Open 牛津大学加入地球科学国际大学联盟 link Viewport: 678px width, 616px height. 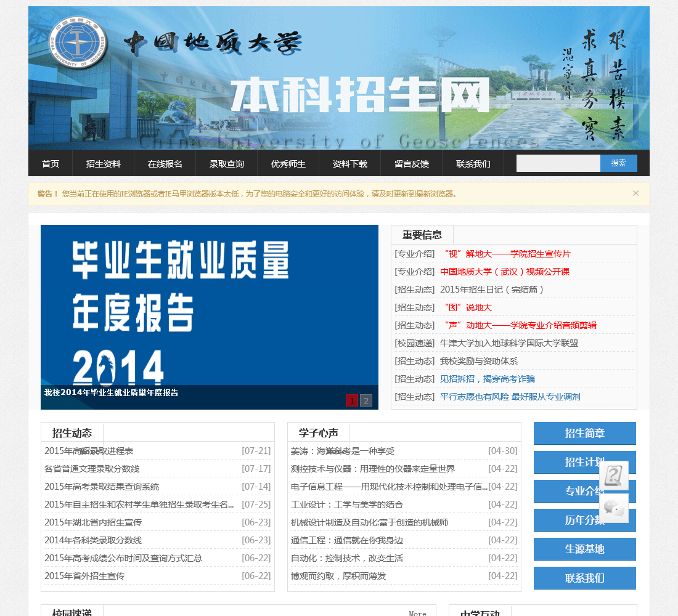(x=509, y=343)
